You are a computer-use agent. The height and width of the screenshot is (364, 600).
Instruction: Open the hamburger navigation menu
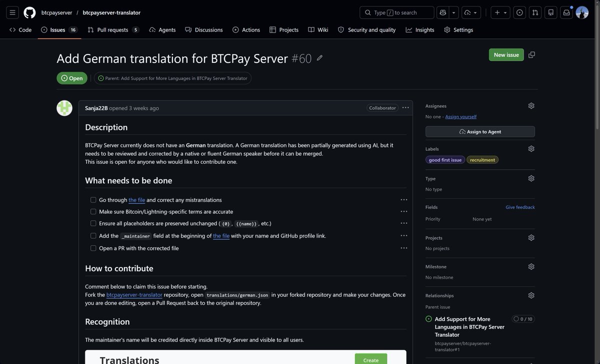[x=12, y=12]
